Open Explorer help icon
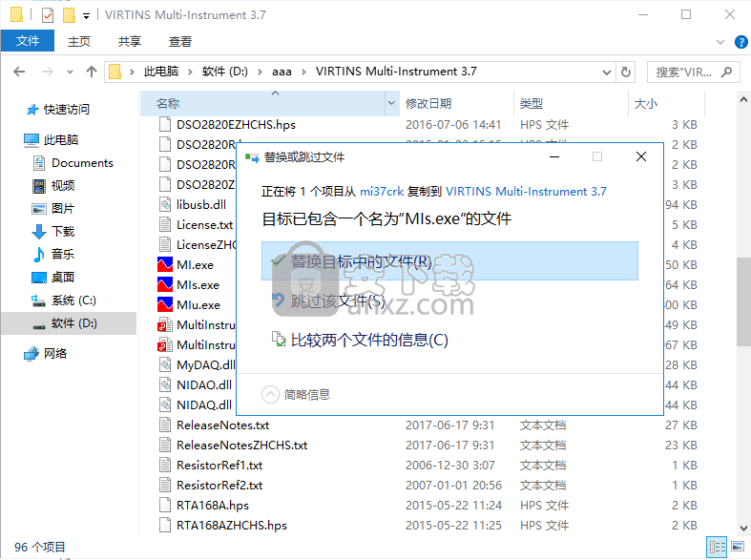The height and width of the screenshot is (560, 751). 741,42
